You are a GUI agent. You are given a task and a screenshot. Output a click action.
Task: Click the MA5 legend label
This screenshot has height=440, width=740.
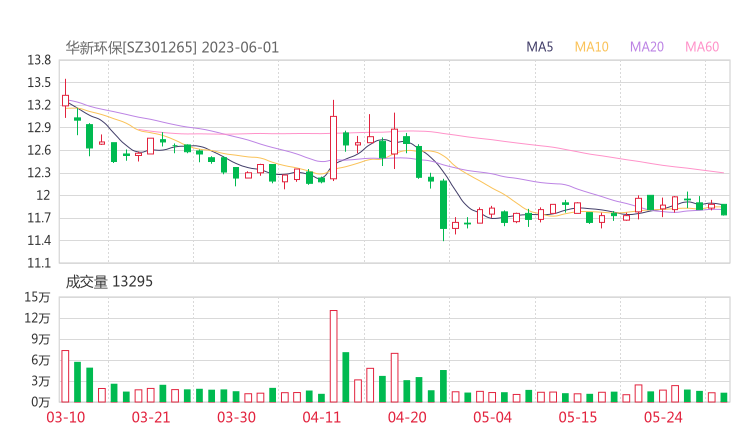click(x=539, y=47)
